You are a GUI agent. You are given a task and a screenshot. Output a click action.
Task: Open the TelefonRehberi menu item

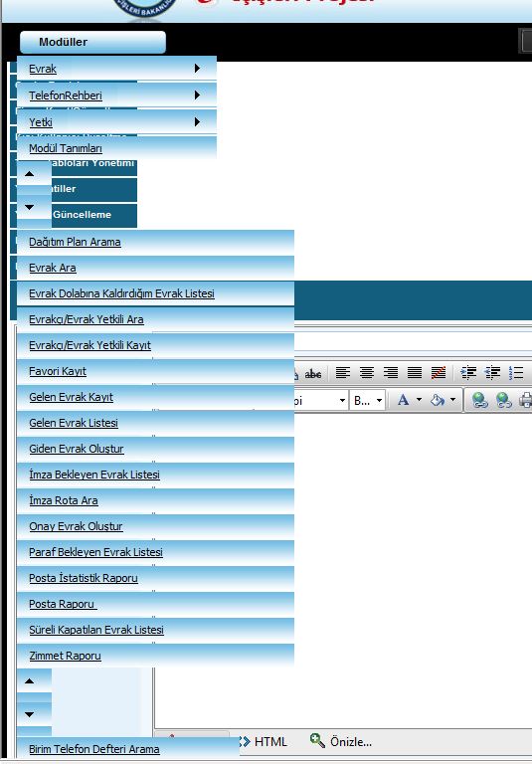[116, 95]
